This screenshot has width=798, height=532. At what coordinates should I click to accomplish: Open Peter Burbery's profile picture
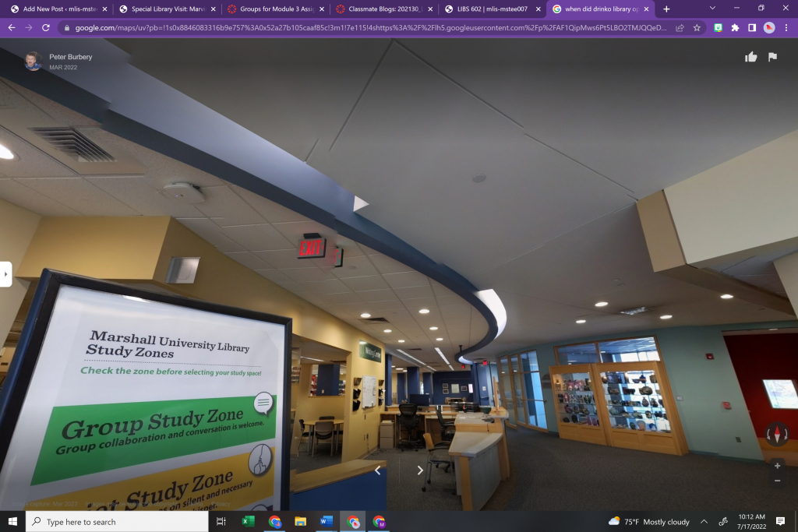34,61
